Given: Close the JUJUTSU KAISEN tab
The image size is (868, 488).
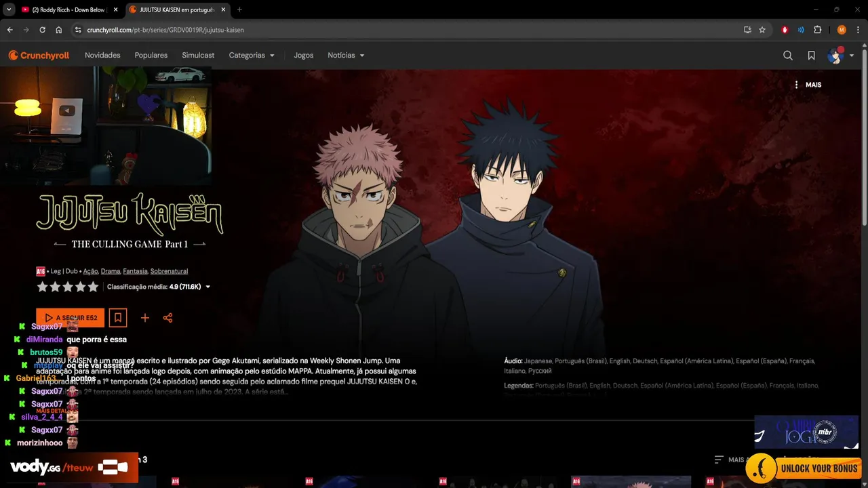Looking at the screenshot, I should click(223, 9).
